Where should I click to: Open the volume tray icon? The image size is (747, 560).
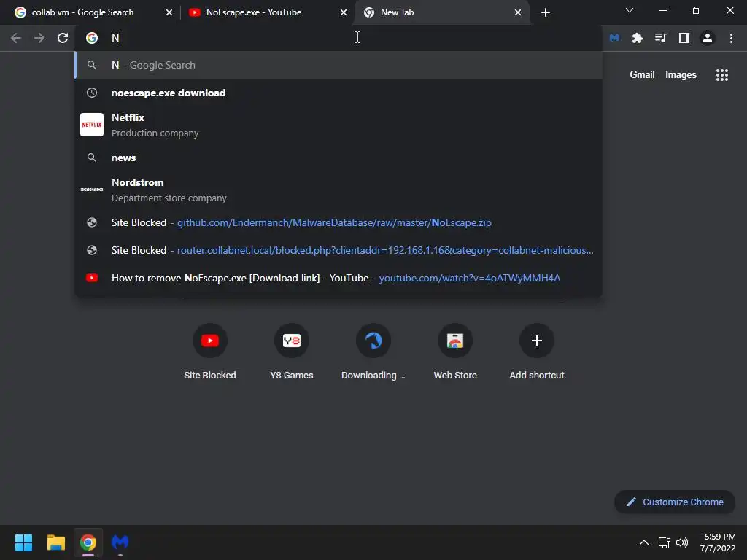pyautogui.click(x=682, y=542)
